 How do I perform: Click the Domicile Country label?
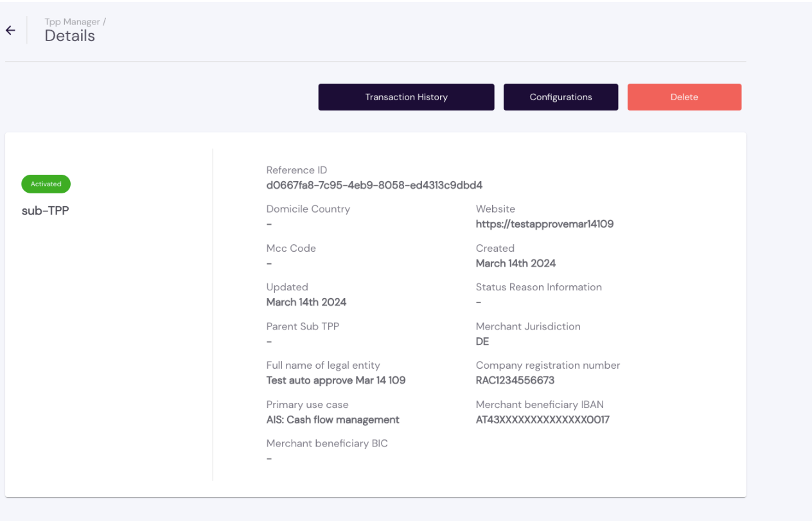[x=308, y=209]
